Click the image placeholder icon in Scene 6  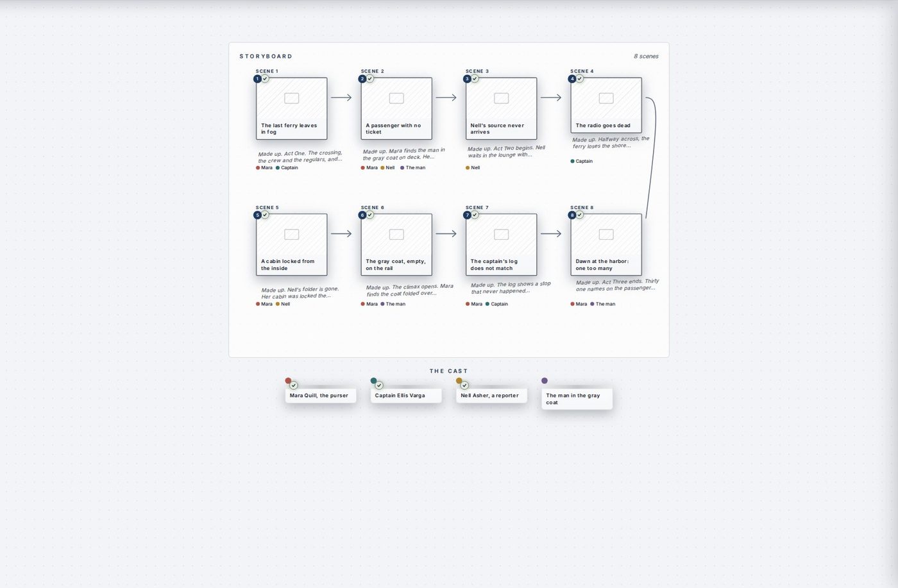click(x=396, y=234)
